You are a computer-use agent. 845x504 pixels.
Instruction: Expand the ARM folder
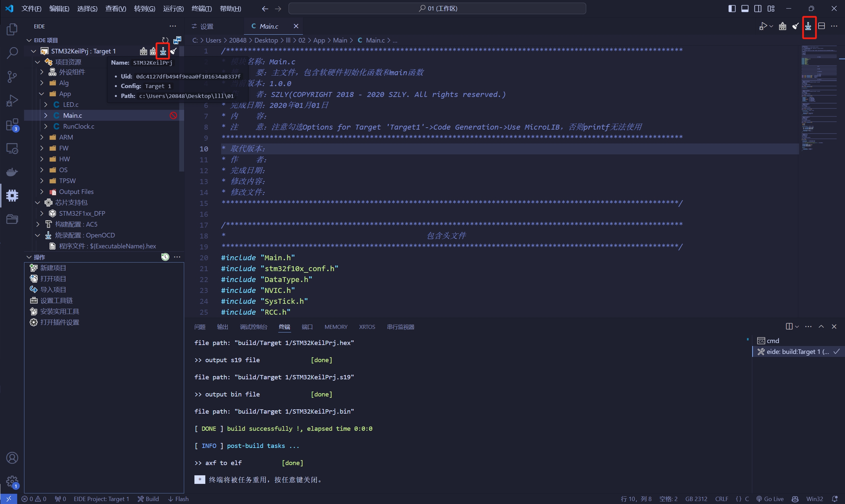pos(42,137)
